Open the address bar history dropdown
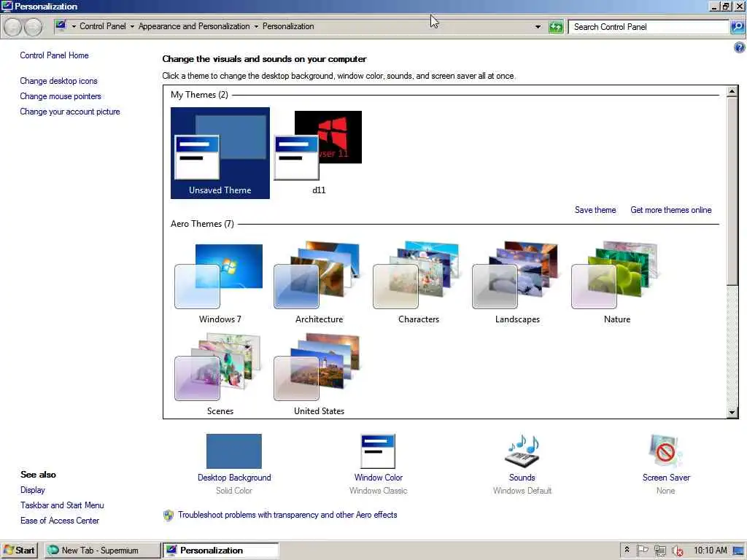 (x=538, y=27)
